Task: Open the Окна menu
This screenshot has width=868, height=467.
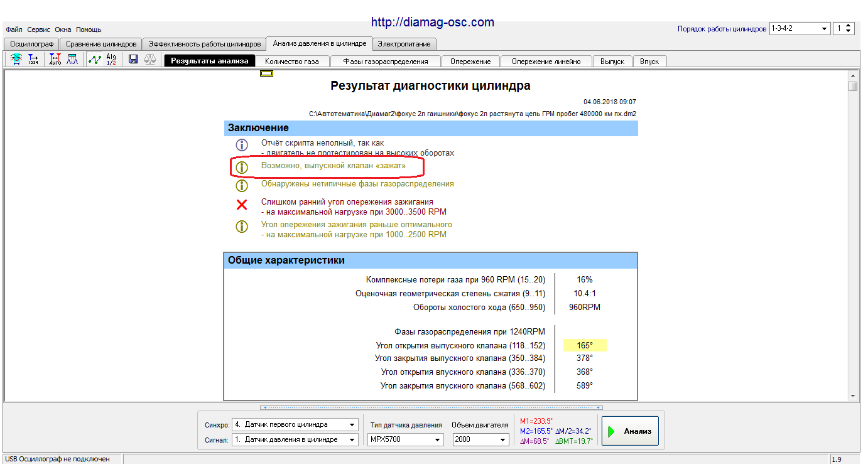Action: coord(63,30)
